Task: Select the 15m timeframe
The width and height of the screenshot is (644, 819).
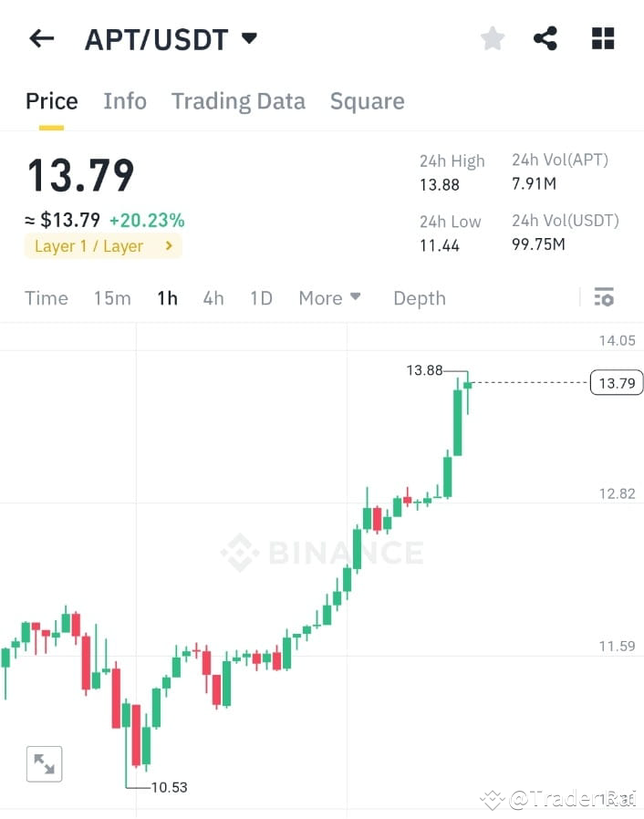Action: tap(111, 297)
